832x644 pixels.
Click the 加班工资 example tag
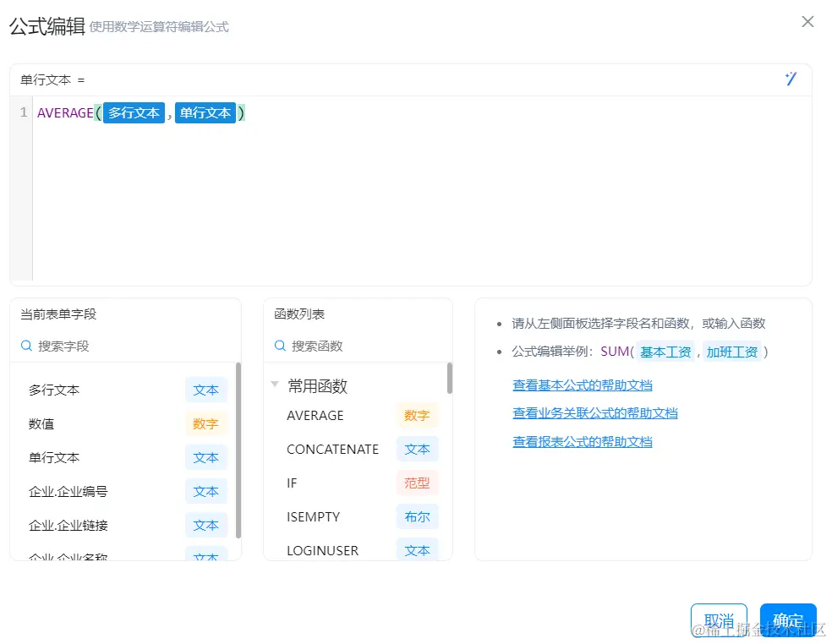tap(732, 352)
